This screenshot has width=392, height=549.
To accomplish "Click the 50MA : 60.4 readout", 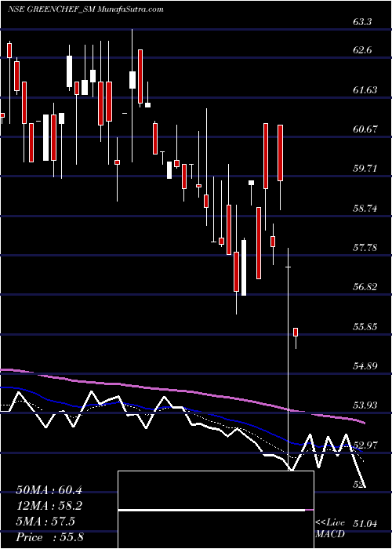I will (49, 490).
